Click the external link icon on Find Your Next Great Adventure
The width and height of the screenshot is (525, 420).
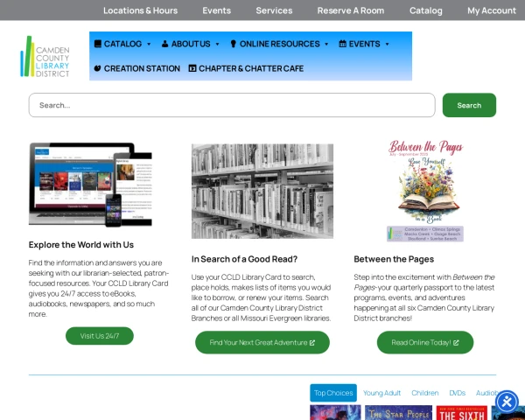[x=312, y=343]
